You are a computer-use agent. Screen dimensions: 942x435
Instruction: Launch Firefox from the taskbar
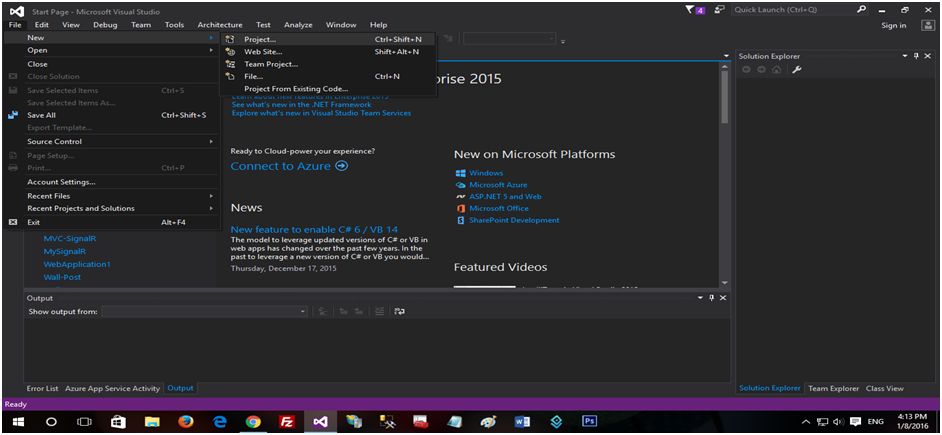click(186, 422)
